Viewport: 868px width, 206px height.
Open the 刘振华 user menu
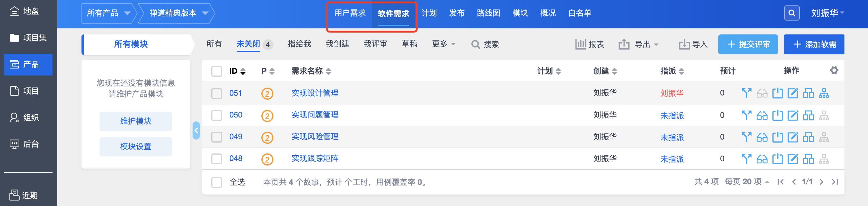click(x=827, y=13)
